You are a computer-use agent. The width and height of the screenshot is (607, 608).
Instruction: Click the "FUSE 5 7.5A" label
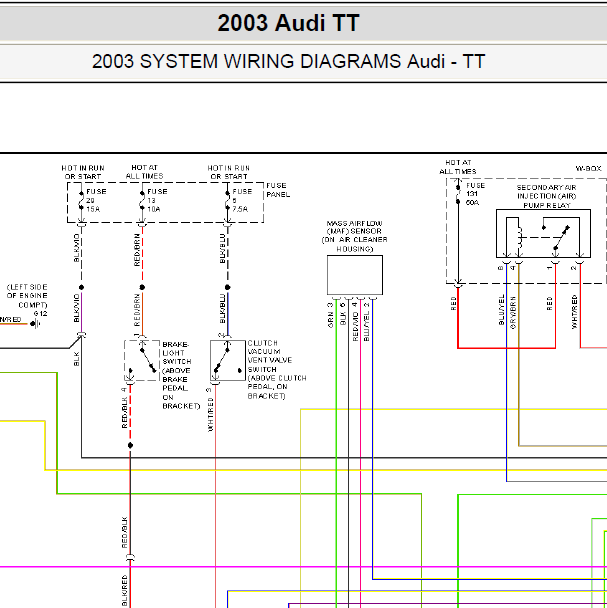[242, 200]
